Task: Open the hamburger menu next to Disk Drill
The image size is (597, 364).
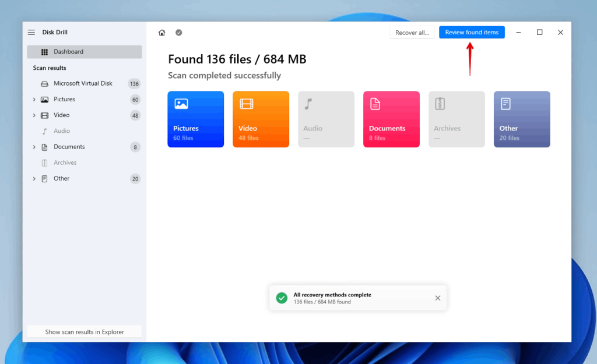Action: [x=31, y=32]
